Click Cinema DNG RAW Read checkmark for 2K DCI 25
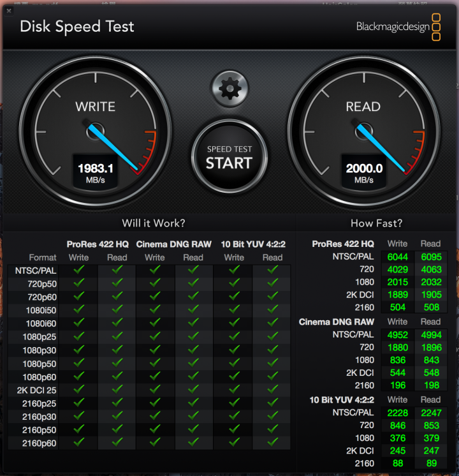Image resolution: width=459 pixels, height=476 pixels. click(193, 389)
